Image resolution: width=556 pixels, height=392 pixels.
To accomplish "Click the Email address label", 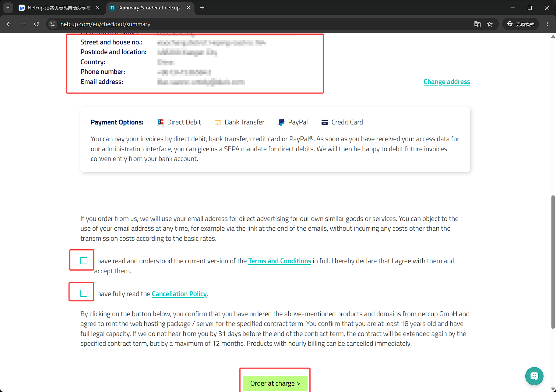I will click(102, 82).
